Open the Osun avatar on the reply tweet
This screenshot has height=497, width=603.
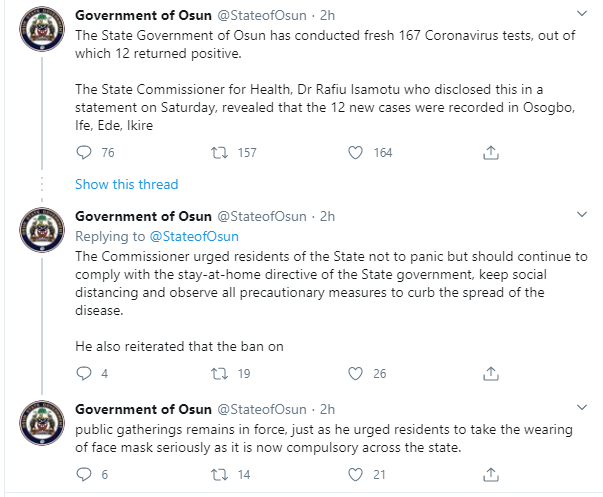pyautogui.click(x=42, y=230)
